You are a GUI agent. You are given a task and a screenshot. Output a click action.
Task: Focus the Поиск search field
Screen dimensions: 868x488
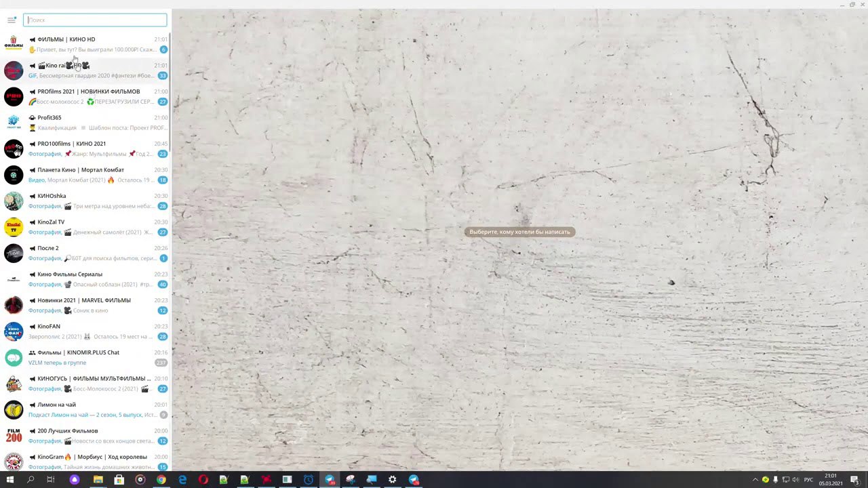pos(95,20)
